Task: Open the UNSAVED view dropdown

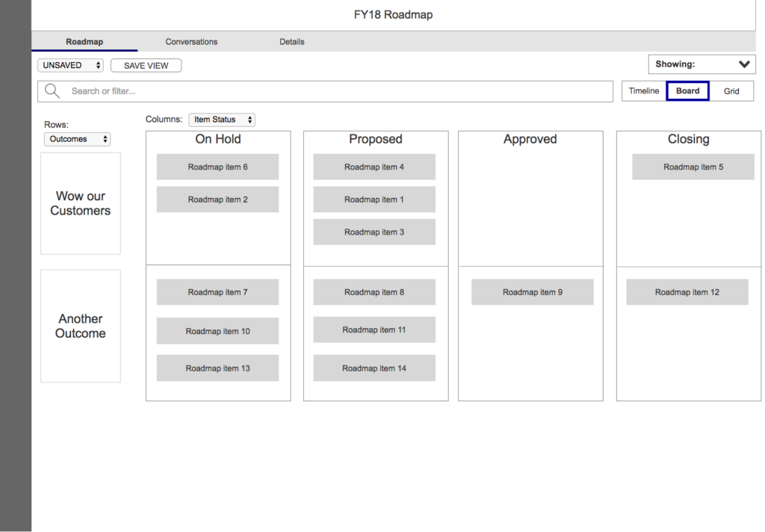Action: point(72,66)
